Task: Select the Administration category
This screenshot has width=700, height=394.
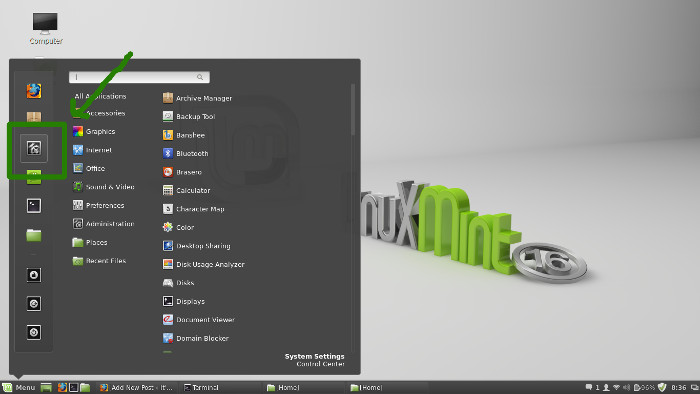Action: coord(103,224)
